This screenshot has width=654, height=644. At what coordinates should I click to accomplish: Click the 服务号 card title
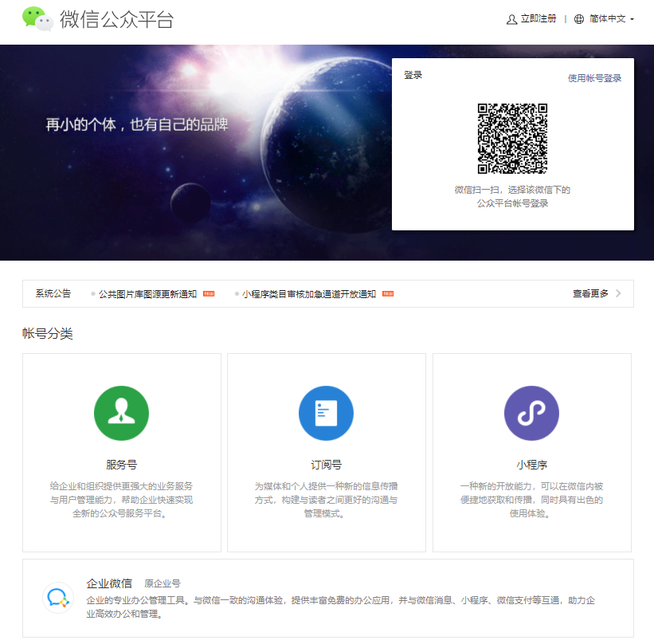click(121, 465)
